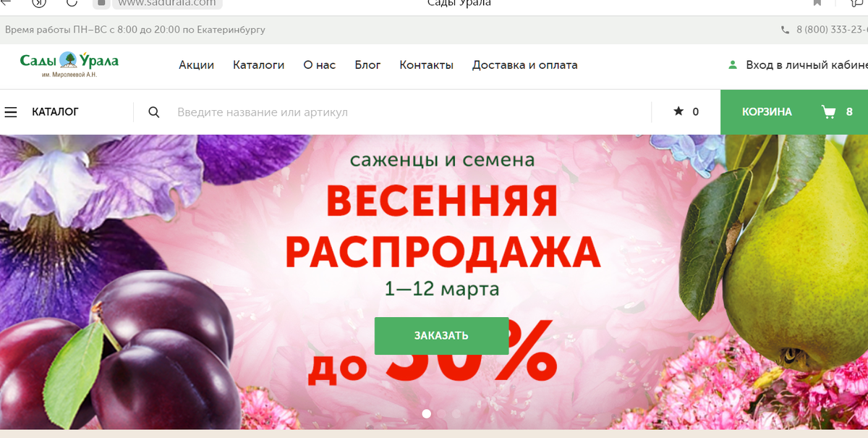Click Вход в личный кабинет link
The height and width of the screenshot is (438, 868).
(x=807, y=65)
